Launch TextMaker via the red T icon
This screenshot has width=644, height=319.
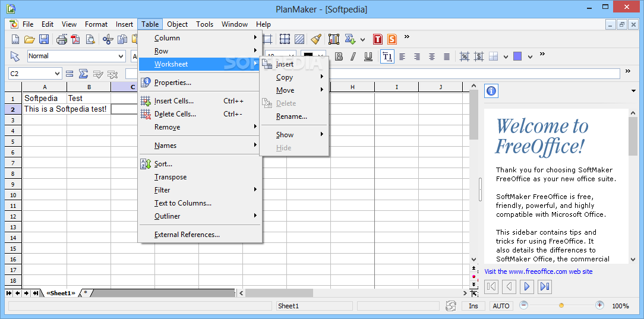tap(378, 39)
